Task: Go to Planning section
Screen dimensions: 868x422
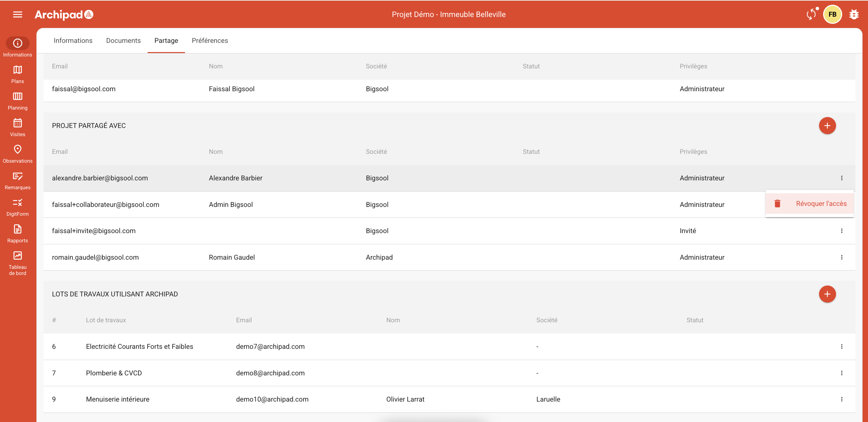Action: pos(18,100)
